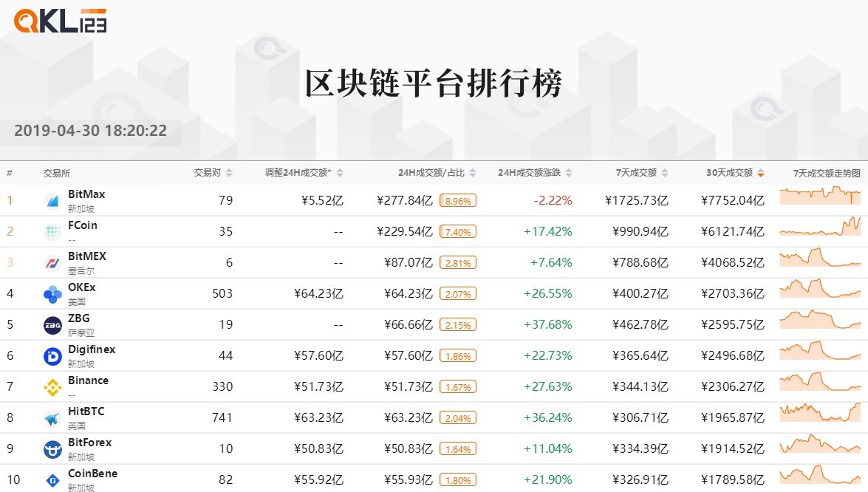Select the BitForex exchange logo
Screen dimensions: 868x492
(x=52, y=448)
